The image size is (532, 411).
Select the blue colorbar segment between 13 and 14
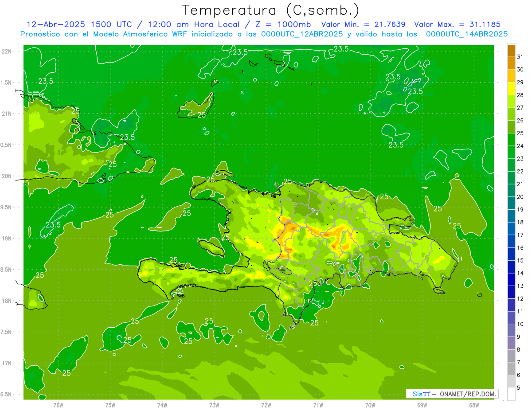click(x=511, y=280)
